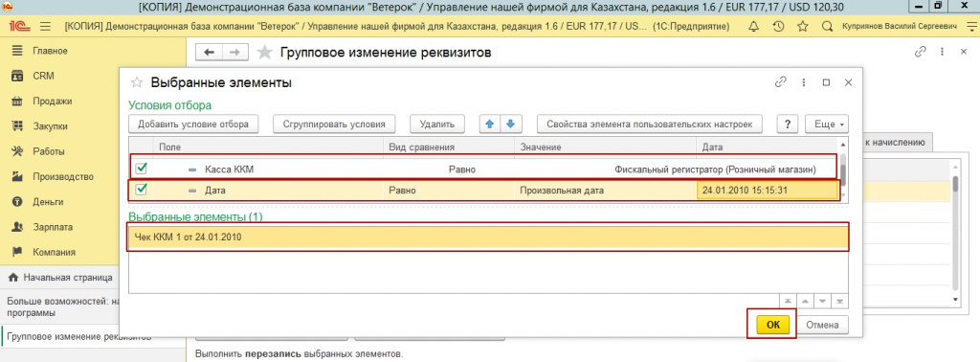Click CRM section icon in sidebar
Image resolution: width=980 pixels, height=362 pixels.
18,76
